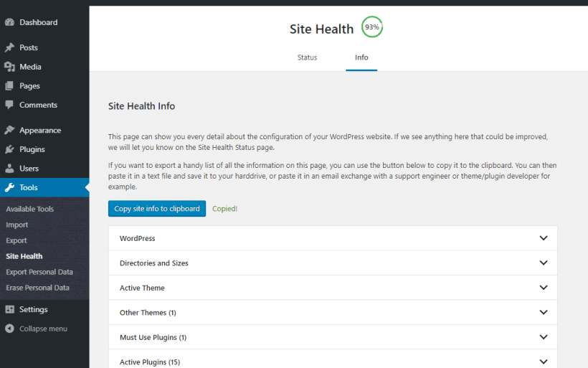Click the Site Health Info heading

click(x=141, y=106)
